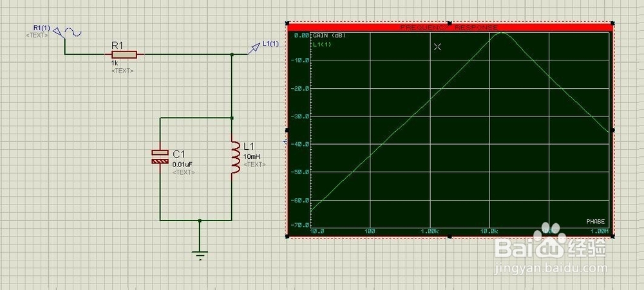Select the R1 resistor symbol
Image resolution: width=644 pixels, height=290 pixels.
click(124, 55)
